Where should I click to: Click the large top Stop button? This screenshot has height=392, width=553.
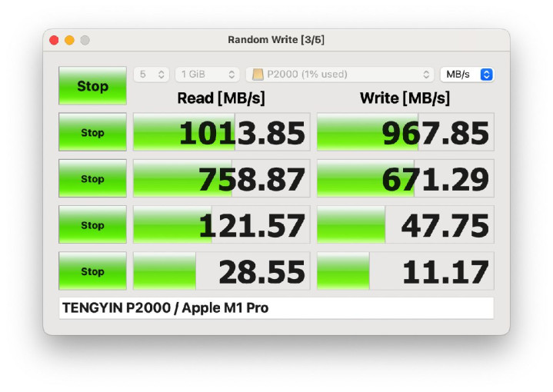pyautogui.click(x=92, y=85)
